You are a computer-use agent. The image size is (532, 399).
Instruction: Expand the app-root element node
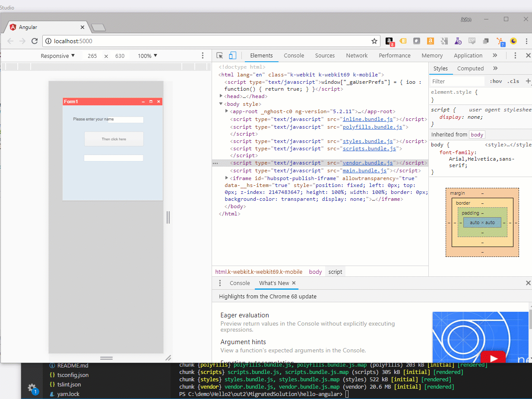click(227, 111)
